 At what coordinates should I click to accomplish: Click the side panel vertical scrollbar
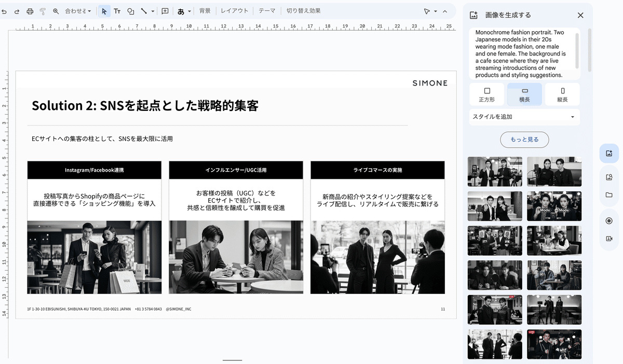pyautogui.click(x=590, y=50)
